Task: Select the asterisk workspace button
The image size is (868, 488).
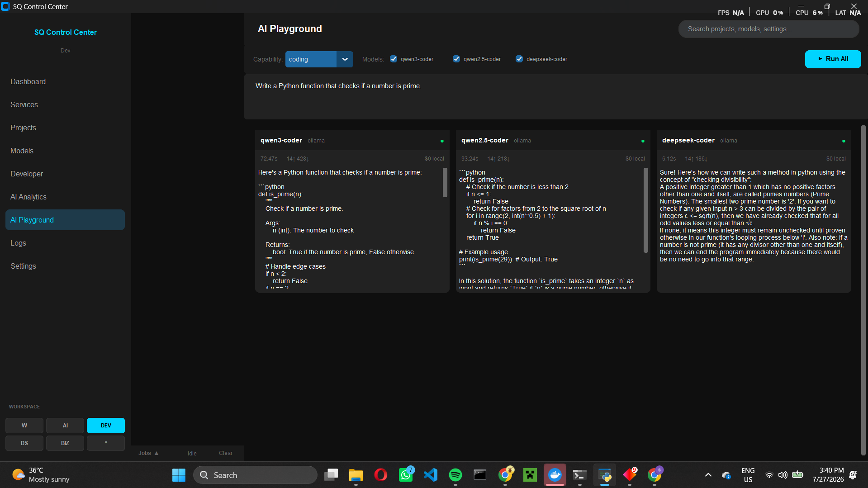Action: click(106, 443)
